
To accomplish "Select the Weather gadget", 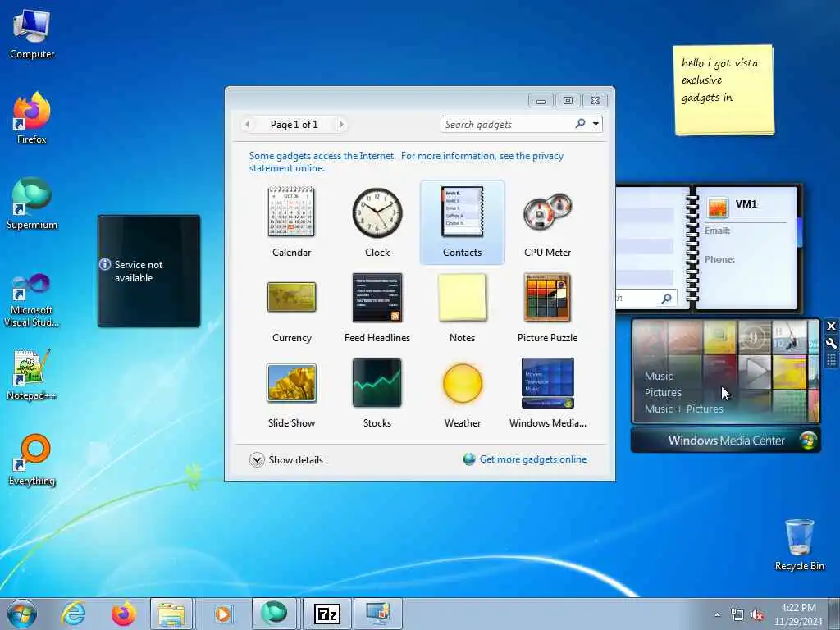I will (x=463, y=393).
